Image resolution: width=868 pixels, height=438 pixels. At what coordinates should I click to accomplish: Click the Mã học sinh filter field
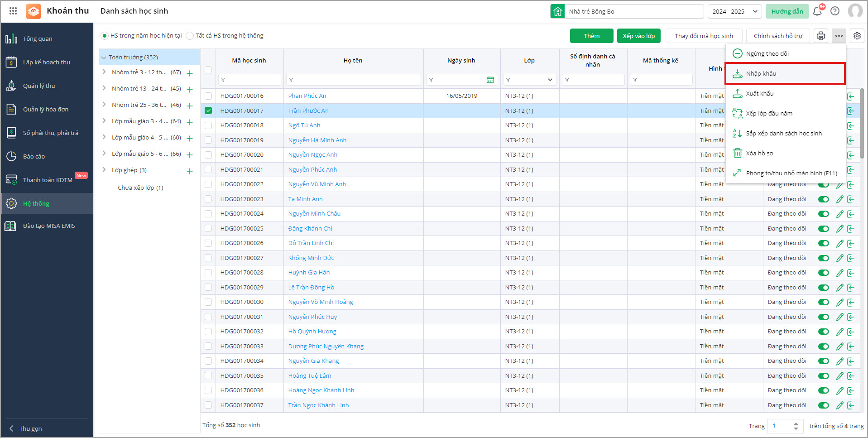[249, 80]
